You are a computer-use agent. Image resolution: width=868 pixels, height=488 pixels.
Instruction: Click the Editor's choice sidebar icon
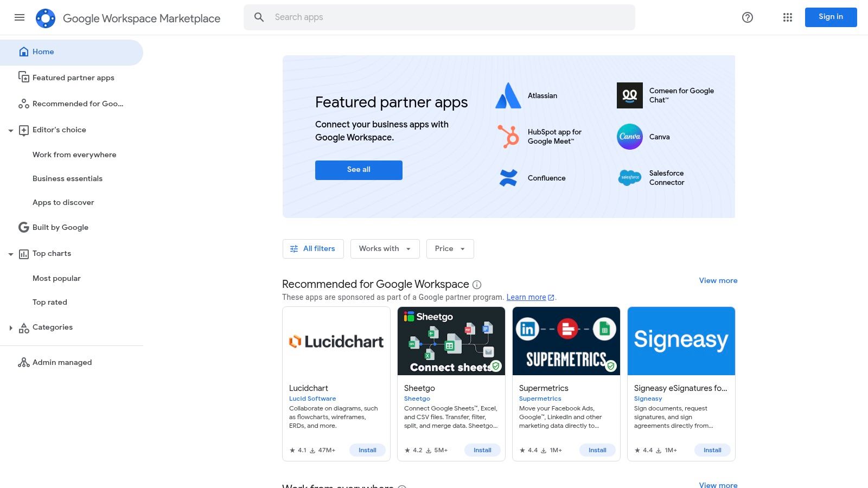24,130
